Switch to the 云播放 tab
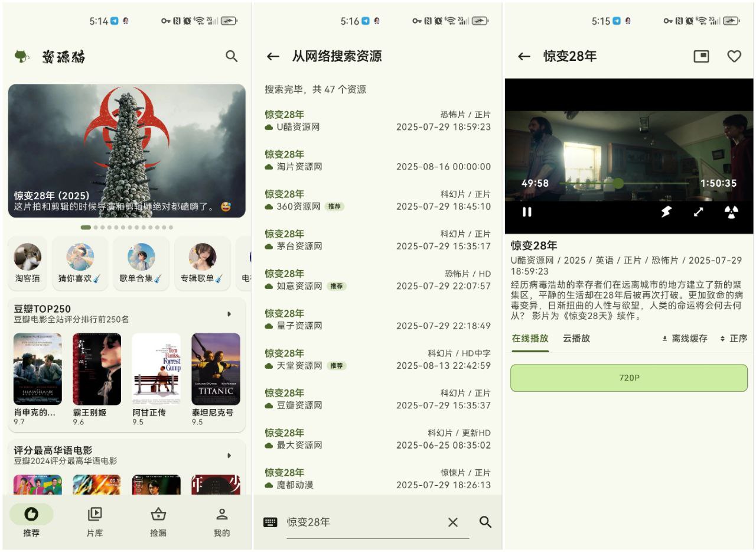This screenshot has width=756, height=552. pos(576,339)
